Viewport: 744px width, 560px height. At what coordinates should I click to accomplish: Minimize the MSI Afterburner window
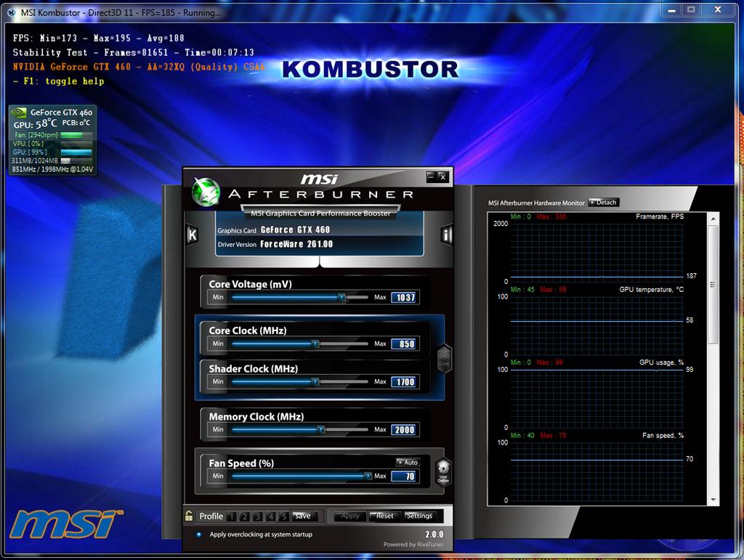point(431,177)
